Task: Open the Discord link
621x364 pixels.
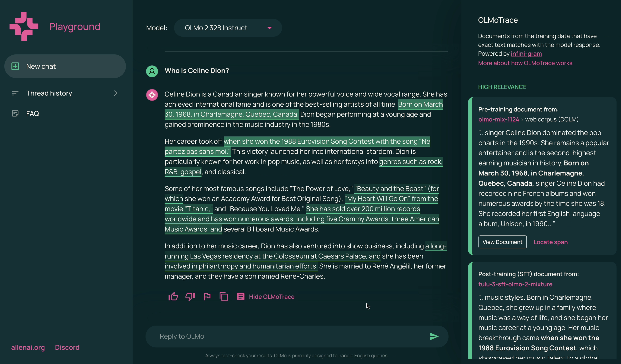Action: click(67, 347)
